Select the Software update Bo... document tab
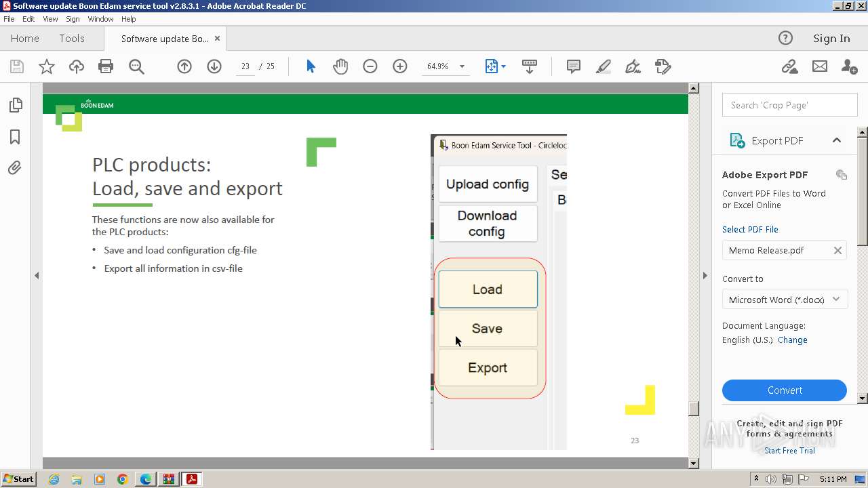Screen dimensions: 868x488 coord(165,39)
